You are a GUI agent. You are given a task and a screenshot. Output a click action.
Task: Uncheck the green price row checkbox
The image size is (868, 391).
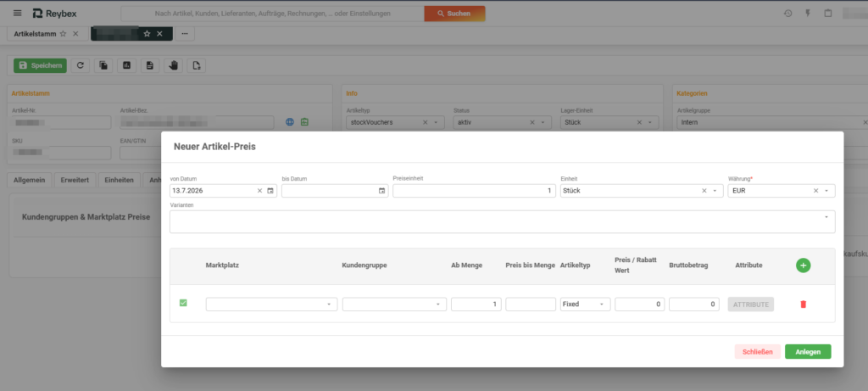(x=183, y=303)
